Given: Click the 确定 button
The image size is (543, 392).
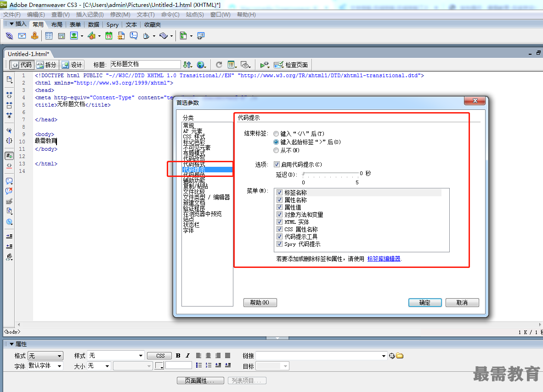Looking at the screenshot, I should [425, 302].
